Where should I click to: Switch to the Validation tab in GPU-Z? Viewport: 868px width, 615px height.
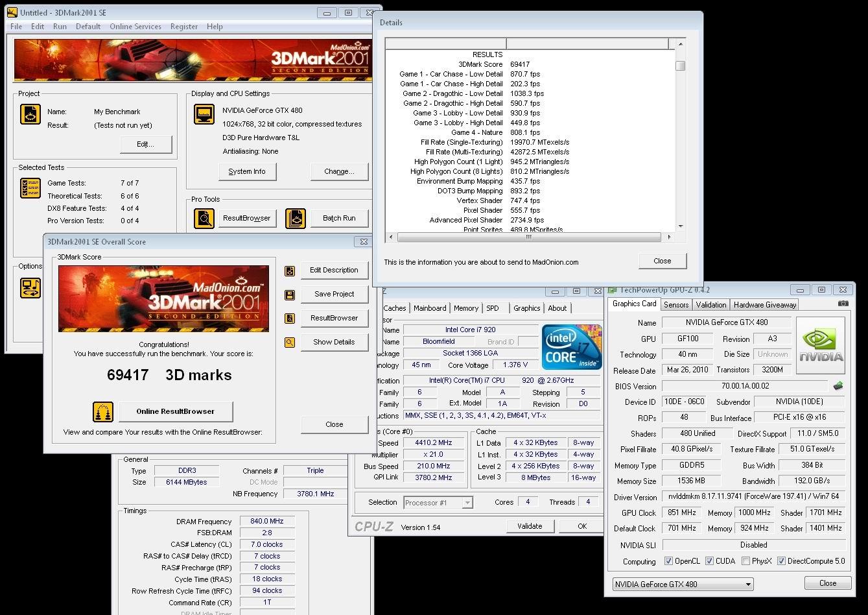(711, 304)
